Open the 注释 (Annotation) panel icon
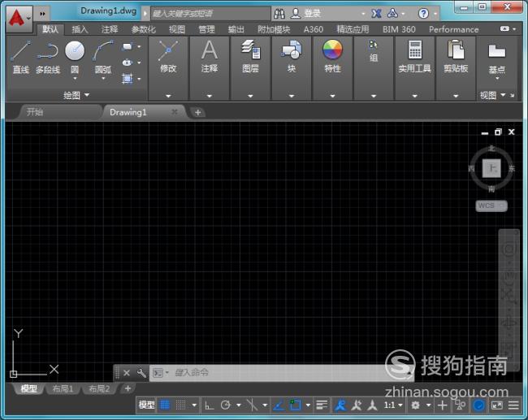This screenshot has width=528, height=420. (x=210, y=50)
